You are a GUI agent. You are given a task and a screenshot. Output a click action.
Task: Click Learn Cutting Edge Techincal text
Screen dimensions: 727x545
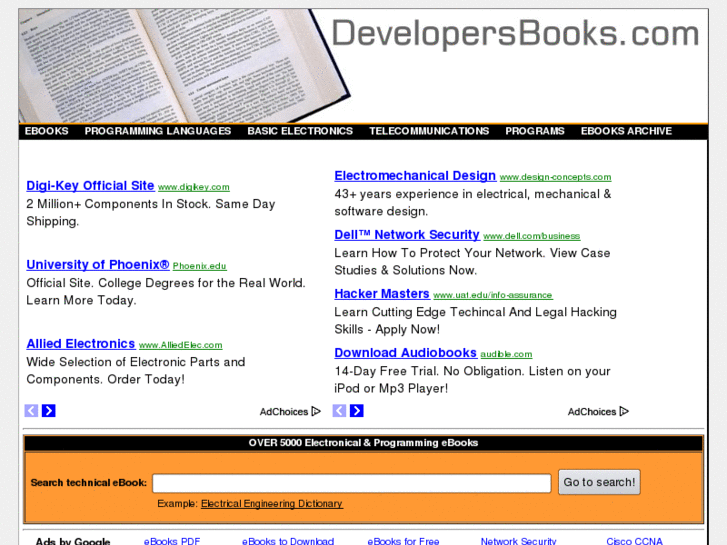(475, 321)
